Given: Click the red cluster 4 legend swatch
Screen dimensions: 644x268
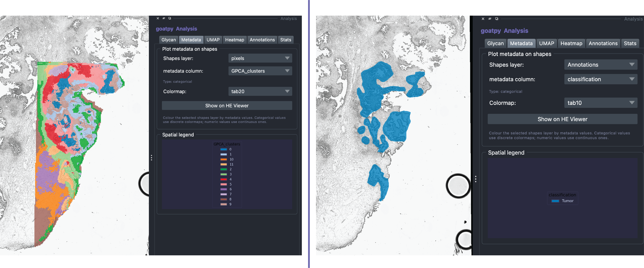Looking at the screenshot, I should pyautogui.click(x=223, y=179).
